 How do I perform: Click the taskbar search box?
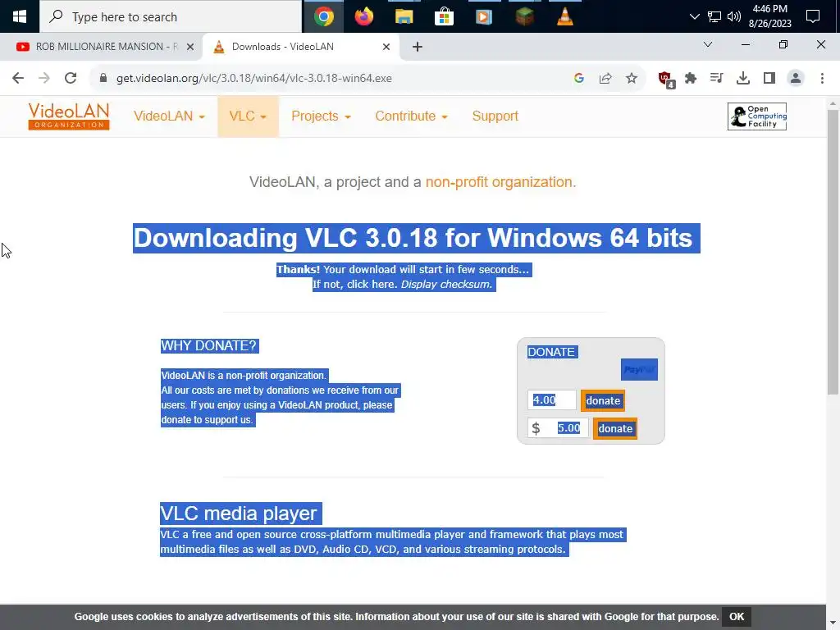[x=171, y=16]
